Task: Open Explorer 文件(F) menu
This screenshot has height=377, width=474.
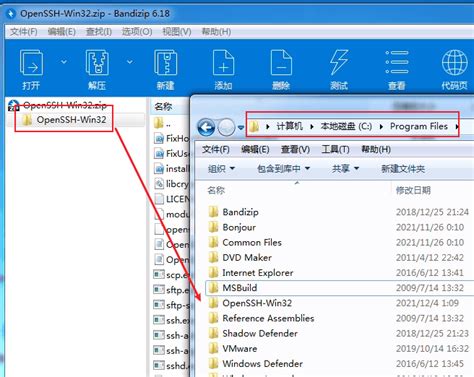Action: pyautogui.click(x=216, y=149)
